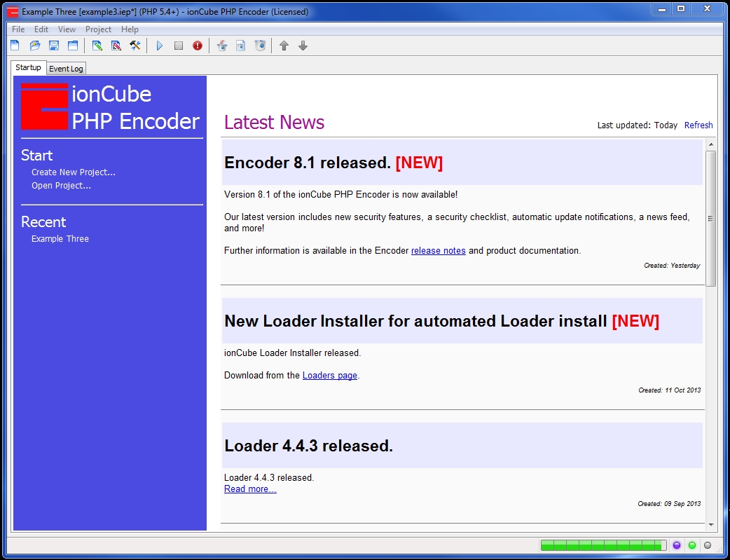Click Create New Project link
Screen dimensions: 730x560
click(74, 172)
